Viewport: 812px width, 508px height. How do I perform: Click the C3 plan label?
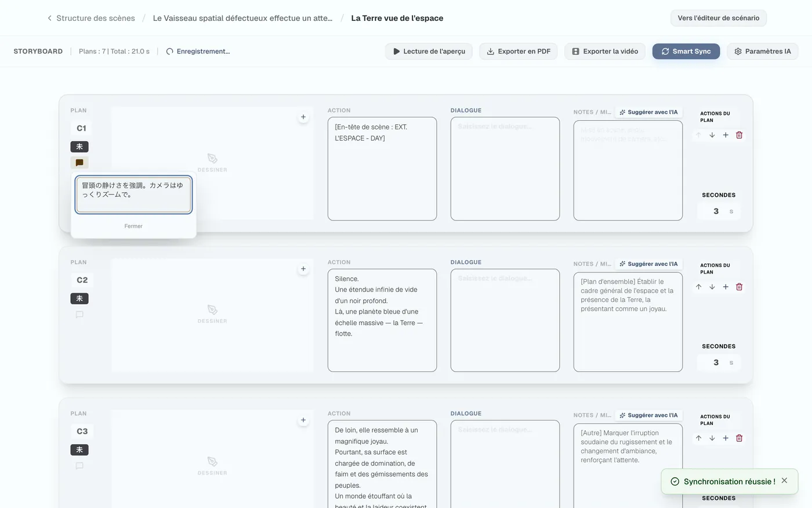pos(82,431)
